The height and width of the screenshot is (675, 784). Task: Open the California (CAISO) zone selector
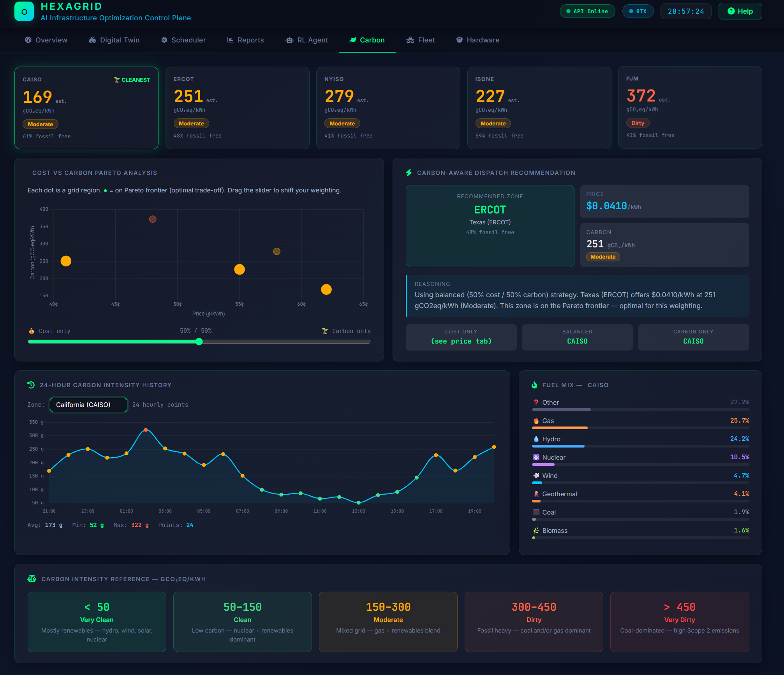coord(88,405)
